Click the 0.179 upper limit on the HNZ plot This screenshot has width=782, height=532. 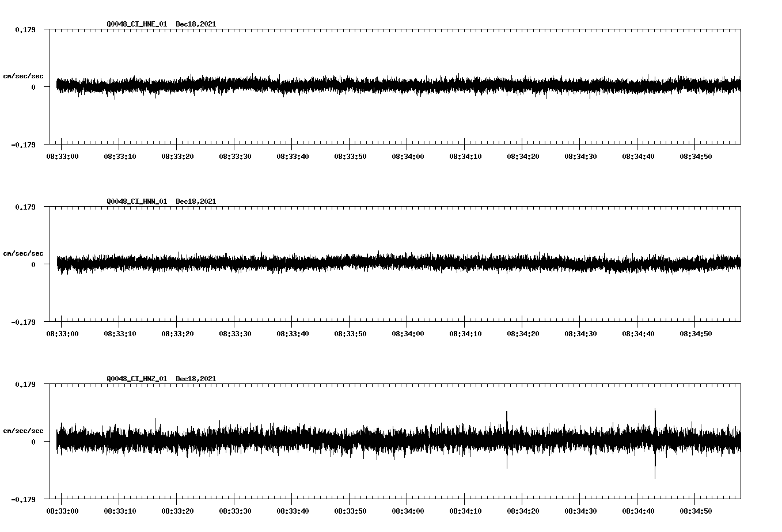25,384
